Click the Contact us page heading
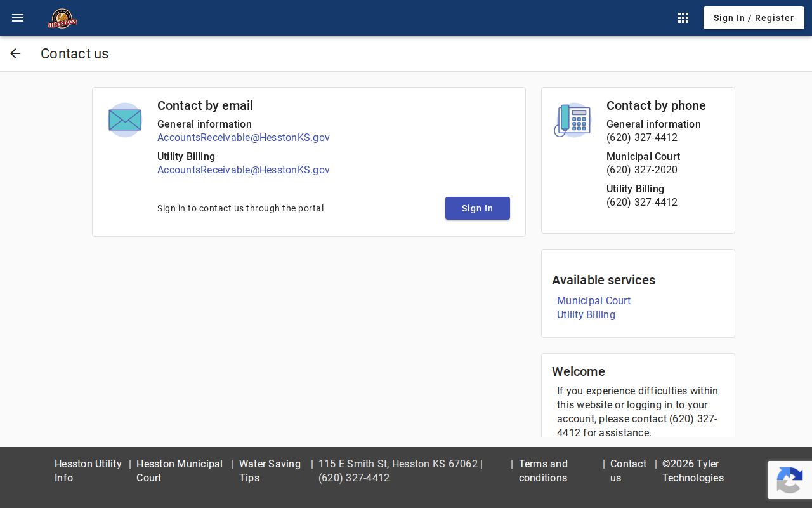Image resolution: width=812 pixels, height=508 pixels. 75,53
